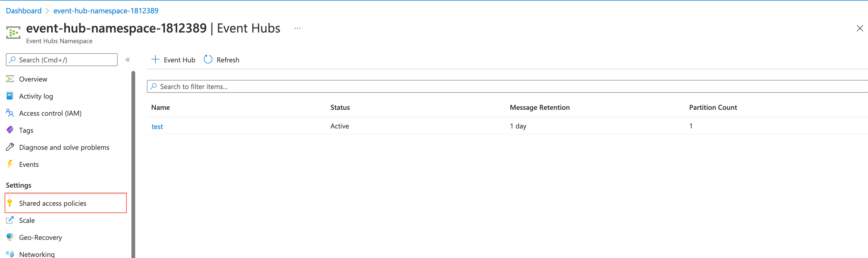Click the purple Tags icon
The height and width of the screenshot is (258, 868).
[10, 130]
